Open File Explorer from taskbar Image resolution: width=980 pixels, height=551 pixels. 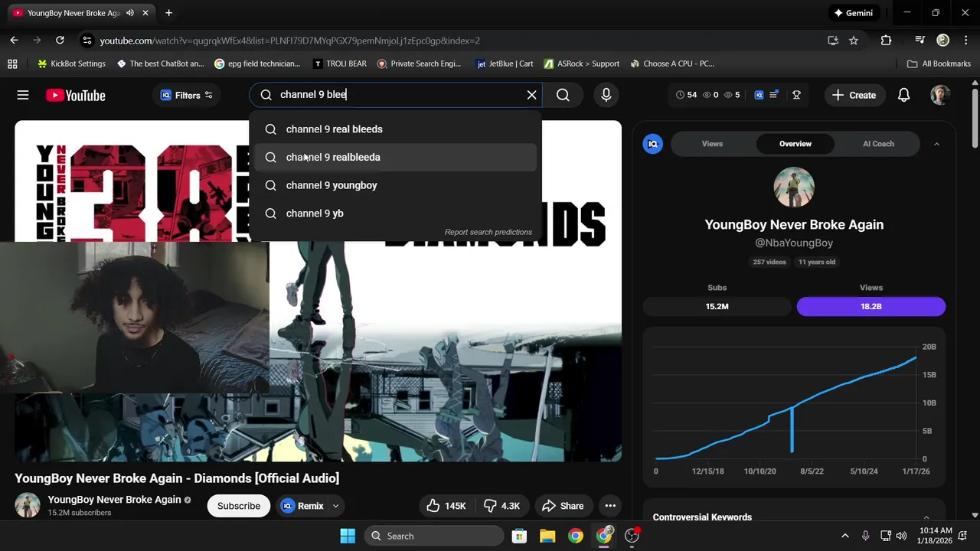(547, 536)
